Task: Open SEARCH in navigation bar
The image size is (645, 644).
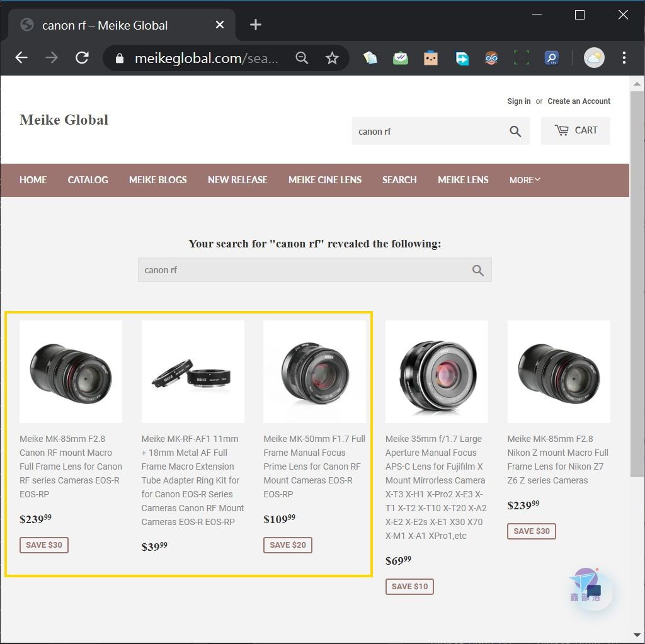Action: [x=399, y=180]
